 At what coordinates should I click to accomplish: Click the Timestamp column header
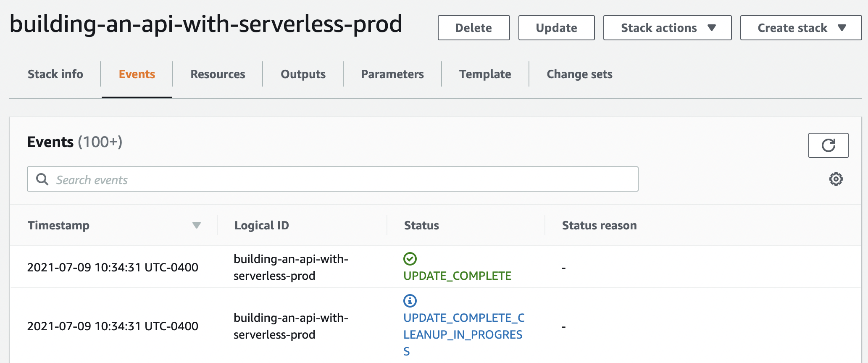point(58,225)
